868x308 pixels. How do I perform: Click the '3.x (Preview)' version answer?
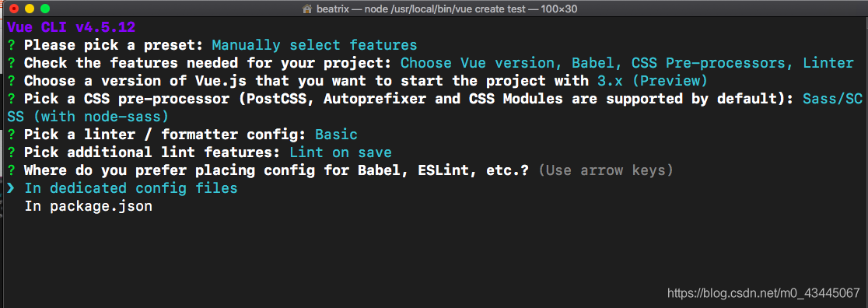[x=652, y=81]
